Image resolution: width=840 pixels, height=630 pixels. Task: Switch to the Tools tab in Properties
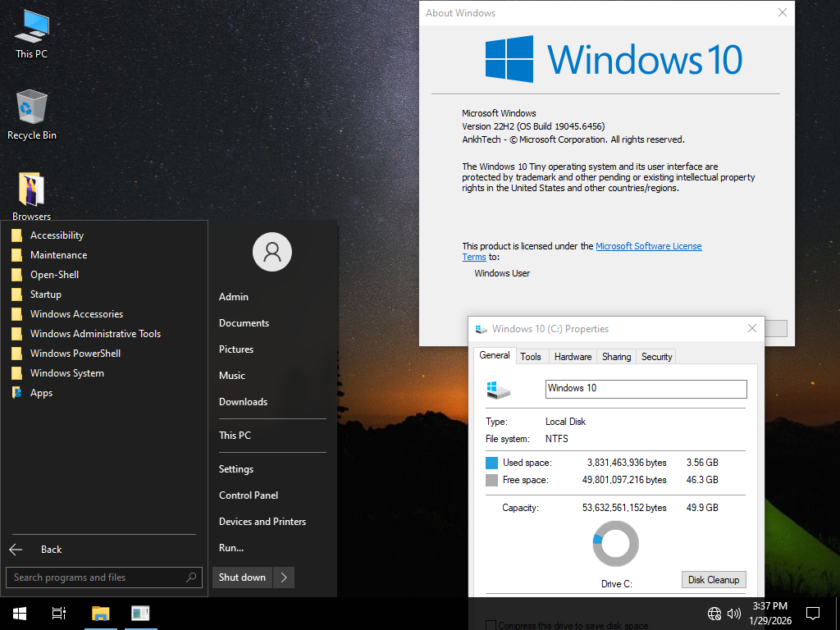[532, 356]
